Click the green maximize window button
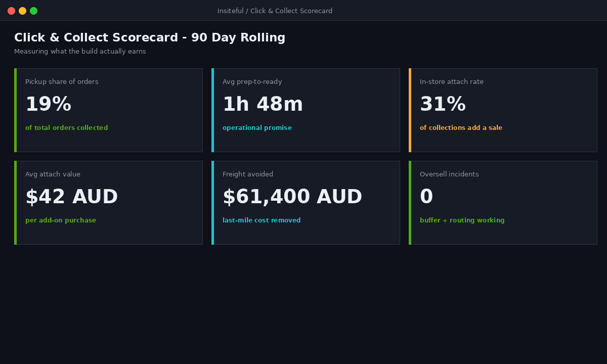This screenshot has width=607, height=364. click(33, 11)
